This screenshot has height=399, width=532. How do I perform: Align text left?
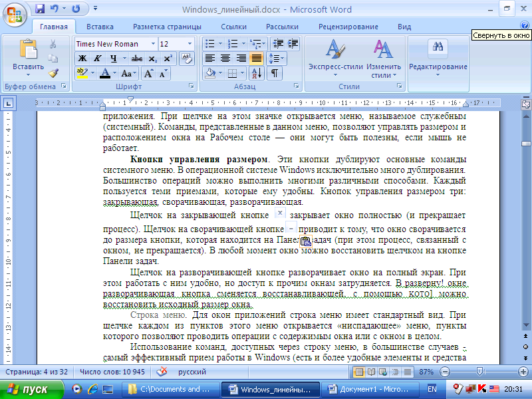pos(209,59)
